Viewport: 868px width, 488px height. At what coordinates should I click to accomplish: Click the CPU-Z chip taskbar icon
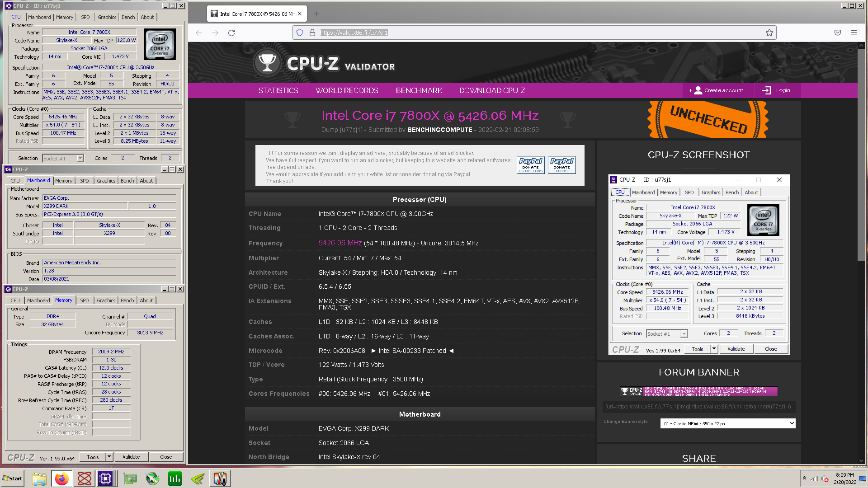tap(105, 479)
